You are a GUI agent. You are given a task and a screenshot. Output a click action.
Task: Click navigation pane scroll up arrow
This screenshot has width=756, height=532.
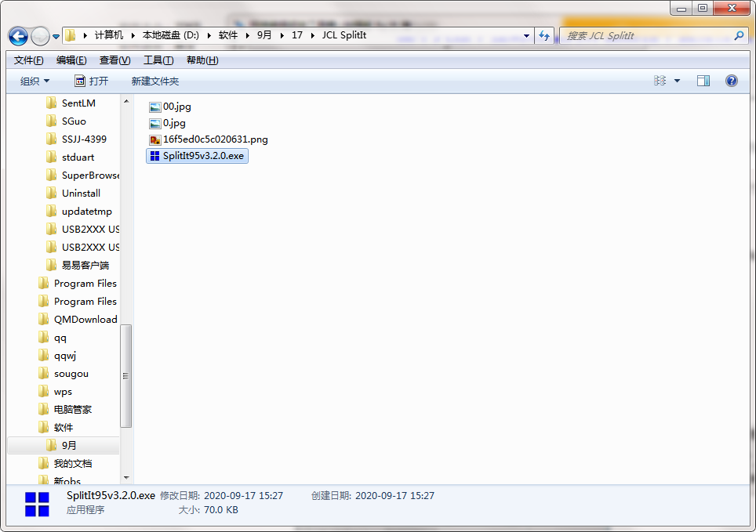click(x=126, y=102)
